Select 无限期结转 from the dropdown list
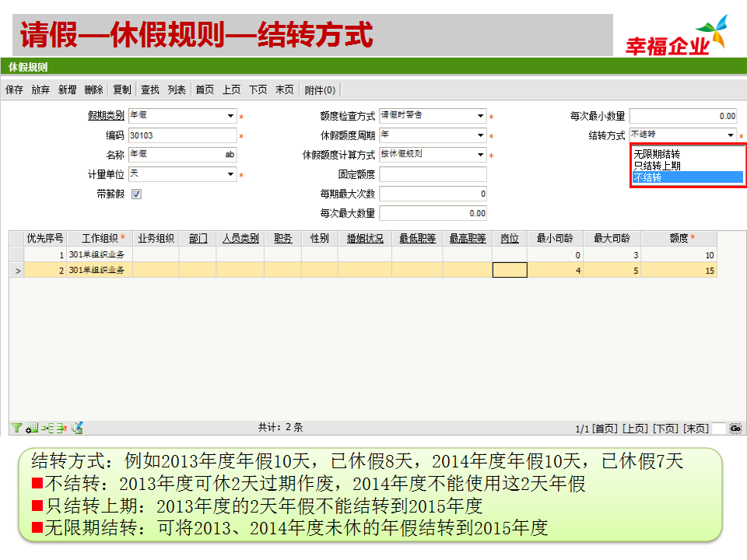 click(657, 154)
